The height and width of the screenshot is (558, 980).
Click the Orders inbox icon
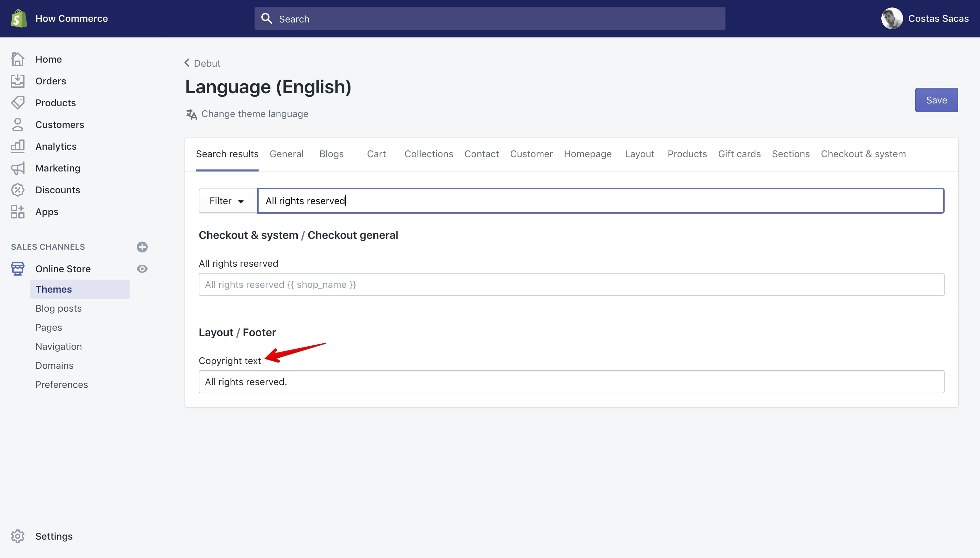[18, 81]
